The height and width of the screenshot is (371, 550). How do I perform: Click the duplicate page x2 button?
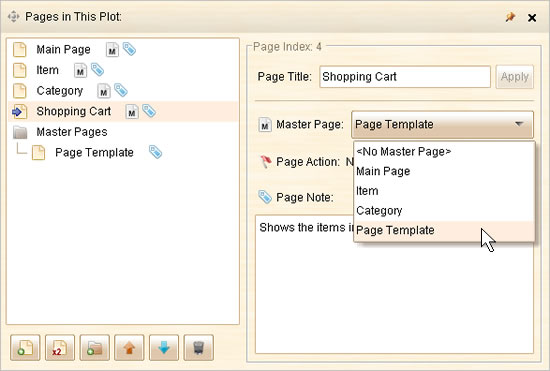[60, 348]
